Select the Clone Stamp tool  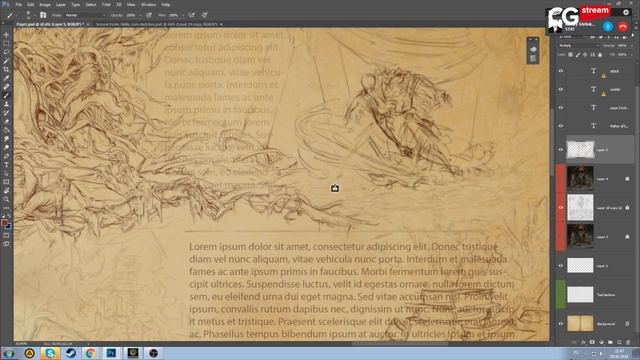click(x=6, y=104)
